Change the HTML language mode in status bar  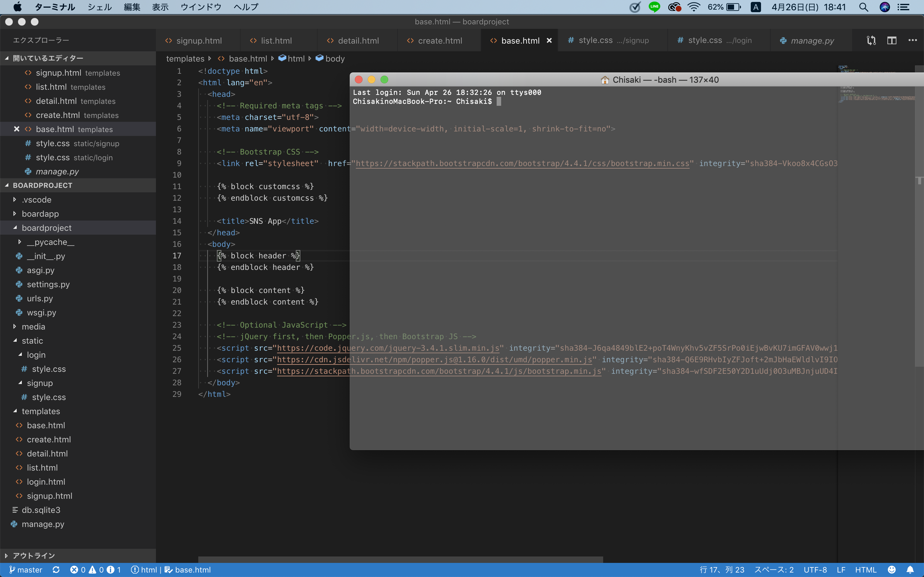(x=865, y=570)
